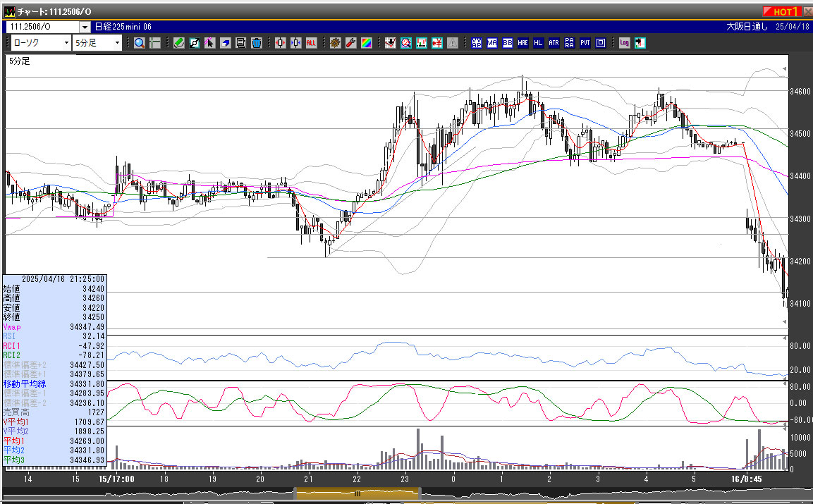Click the top price-axis collapse arrow
Screen dimensions: 813x504
pyautogui.click(x=785, y=68)
